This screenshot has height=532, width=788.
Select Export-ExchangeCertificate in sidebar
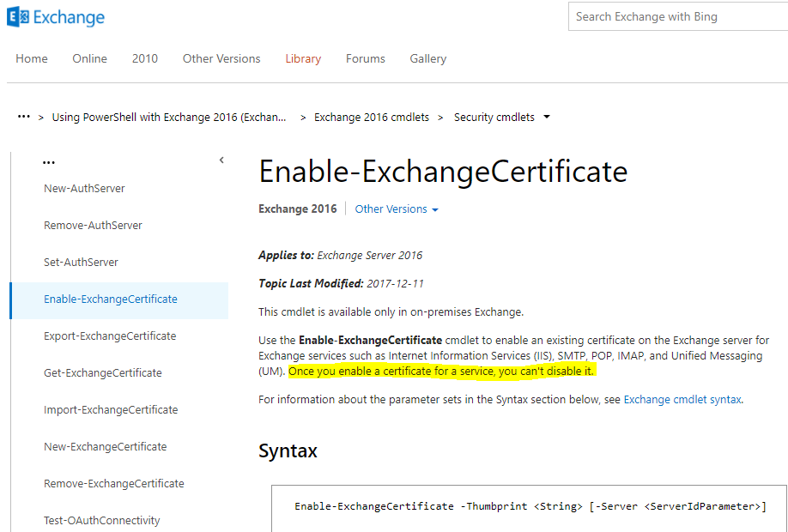click(110, 336)
